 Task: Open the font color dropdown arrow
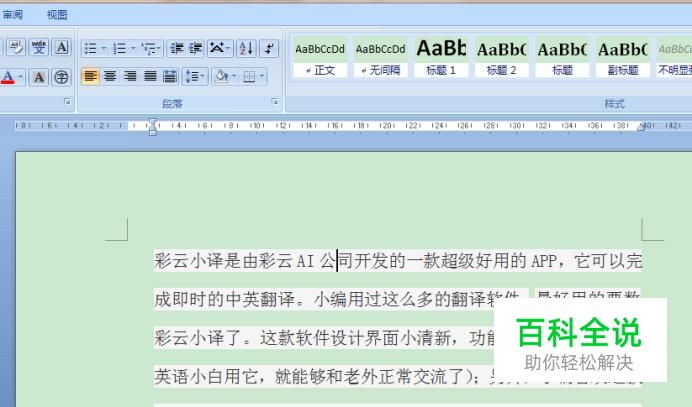(20, 77)
